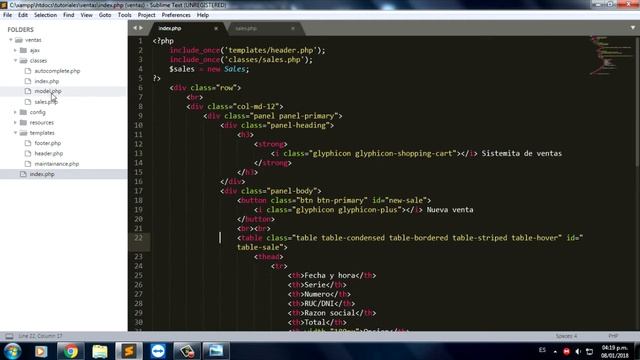Click Line 22, Column 17 status text
The image size is (640, 360).
(x=40, y=336)
